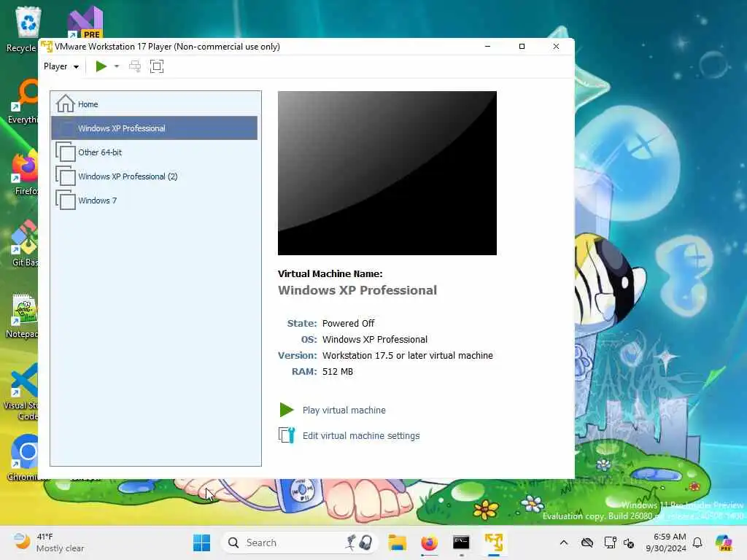Click the wrench settings icon
This screenshot has height=560, width=747.
point(287,435)
